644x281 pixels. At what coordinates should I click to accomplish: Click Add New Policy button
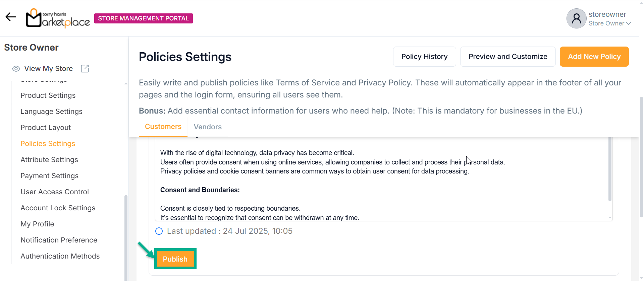point(594,57)
